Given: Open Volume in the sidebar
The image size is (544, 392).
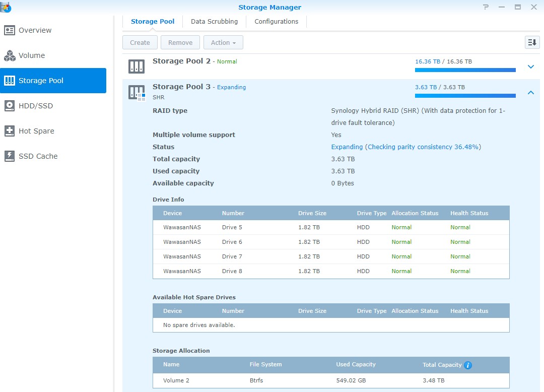Looking at the screenshot, I should click(x=53, y=55).
